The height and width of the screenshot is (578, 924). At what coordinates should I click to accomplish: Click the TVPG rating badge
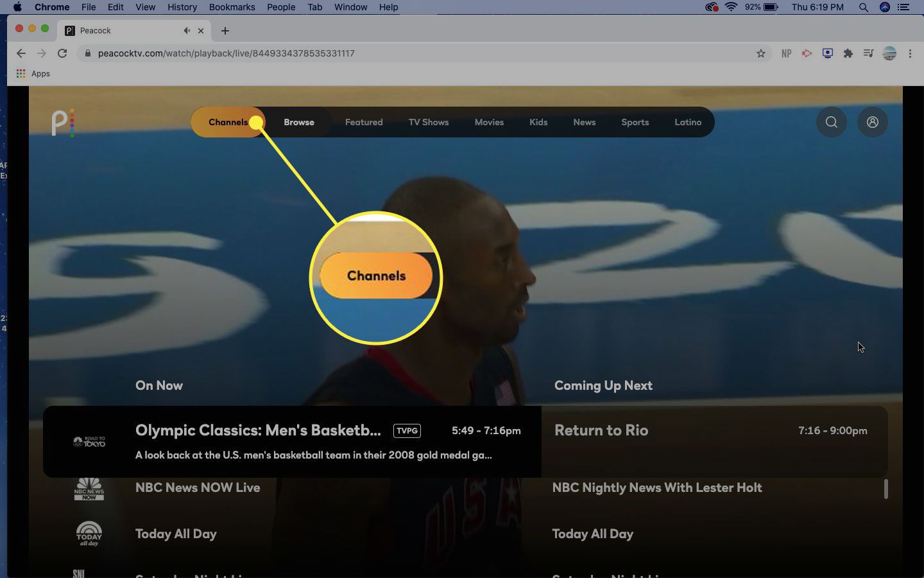[x=407, y=431]
